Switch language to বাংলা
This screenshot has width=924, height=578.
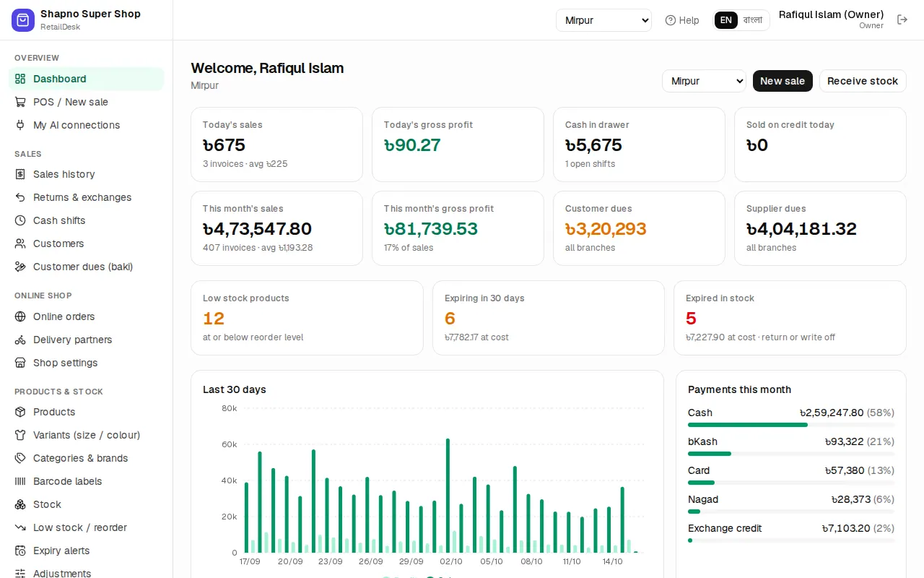pyautogui.click(x=753, y=20)
